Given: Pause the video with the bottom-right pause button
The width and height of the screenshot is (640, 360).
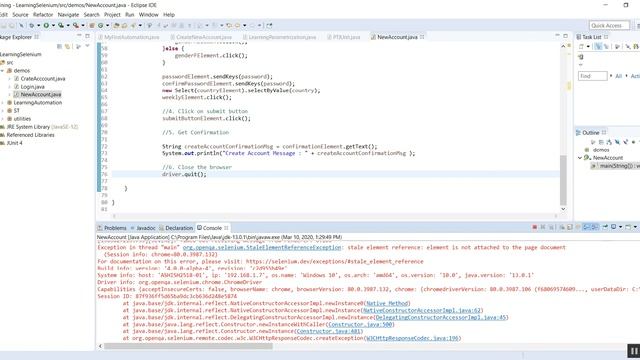Looking at the screenshot, I should click(x=633, y=351).
